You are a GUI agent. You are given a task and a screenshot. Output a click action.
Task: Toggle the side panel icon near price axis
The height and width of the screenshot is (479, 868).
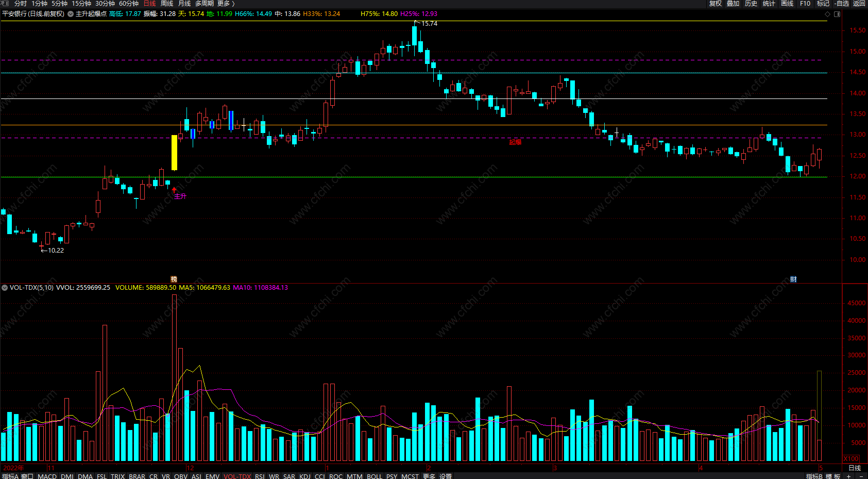(837, 14)
